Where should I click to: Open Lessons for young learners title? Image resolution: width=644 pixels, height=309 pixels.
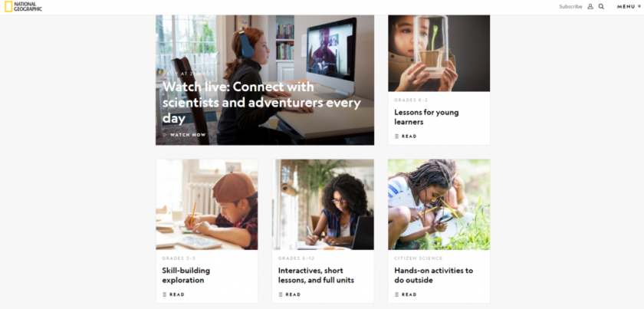click(426, 117)
